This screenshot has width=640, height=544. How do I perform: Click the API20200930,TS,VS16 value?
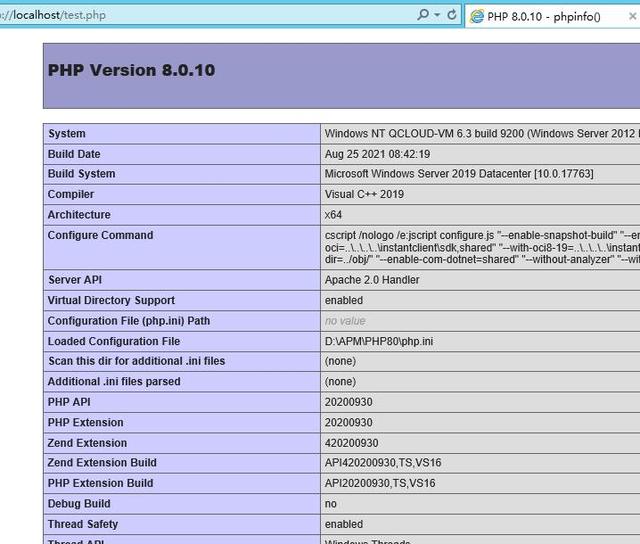[x=380, y=483]
